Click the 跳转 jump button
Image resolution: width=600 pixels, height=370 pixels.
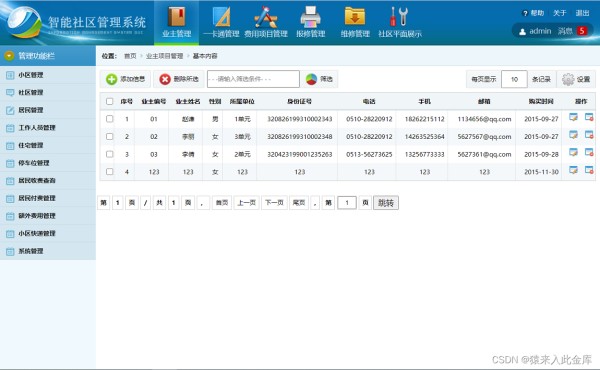point(386,203)
